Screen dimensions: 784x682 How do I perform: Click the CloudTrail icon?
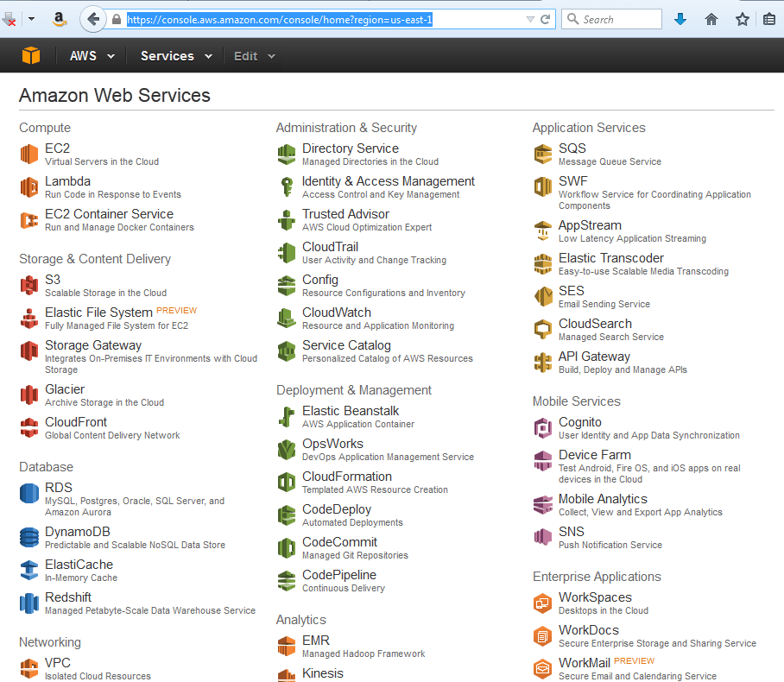click(x=287, y=252)
